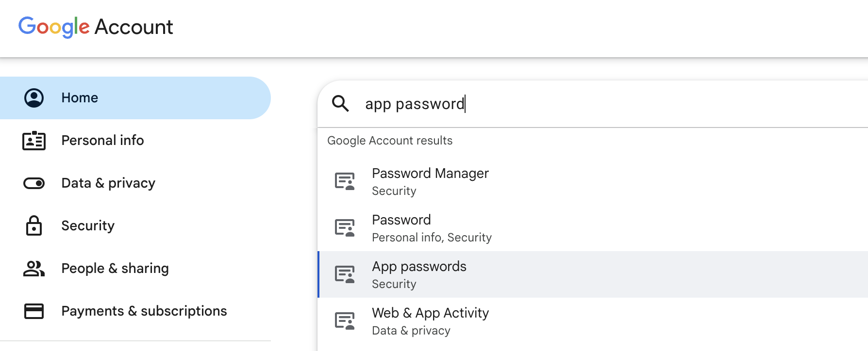Focus the search field containing "app password"

pos(583,104)
